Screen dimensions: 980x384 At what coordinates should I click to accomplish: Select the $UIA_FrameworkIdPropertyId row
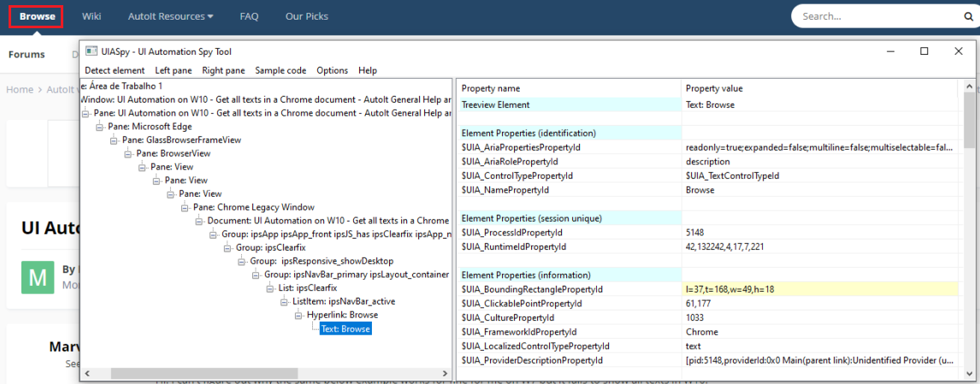click(707, 332)
